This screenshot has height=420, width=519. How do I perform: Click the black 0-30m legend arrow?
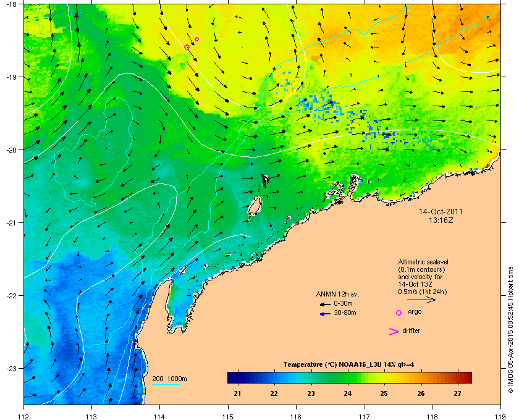click(x=325, y=304)
